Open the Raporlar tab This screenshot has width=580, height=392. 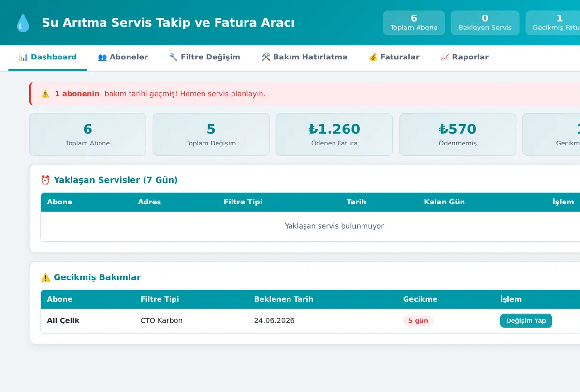tap(464, 57)
